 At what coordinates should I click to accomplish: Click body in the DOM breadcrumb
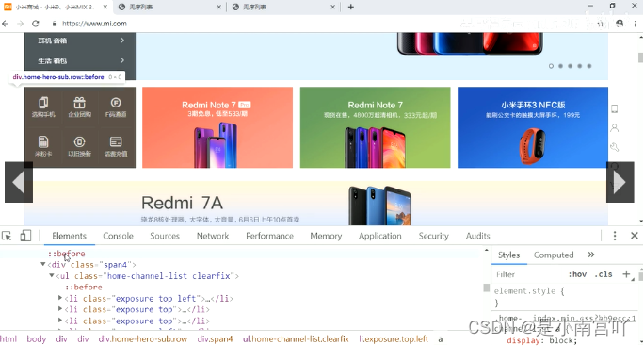[x=37, y=339]
